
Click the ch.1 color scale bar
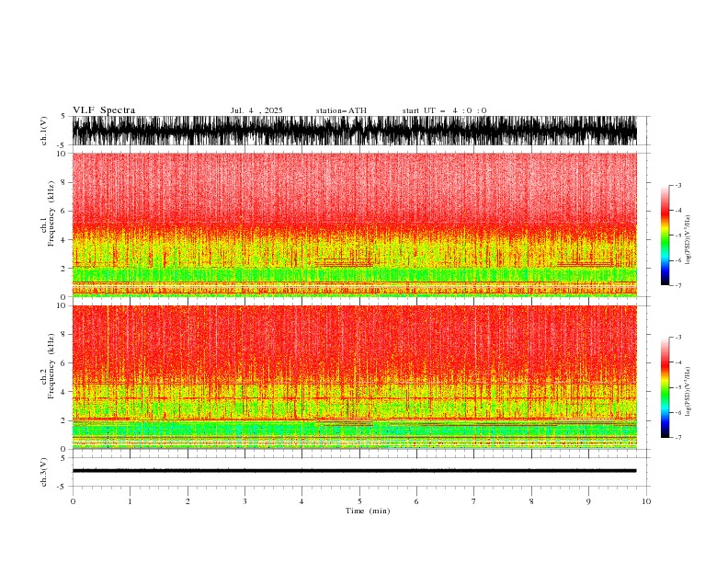point(665,235)
